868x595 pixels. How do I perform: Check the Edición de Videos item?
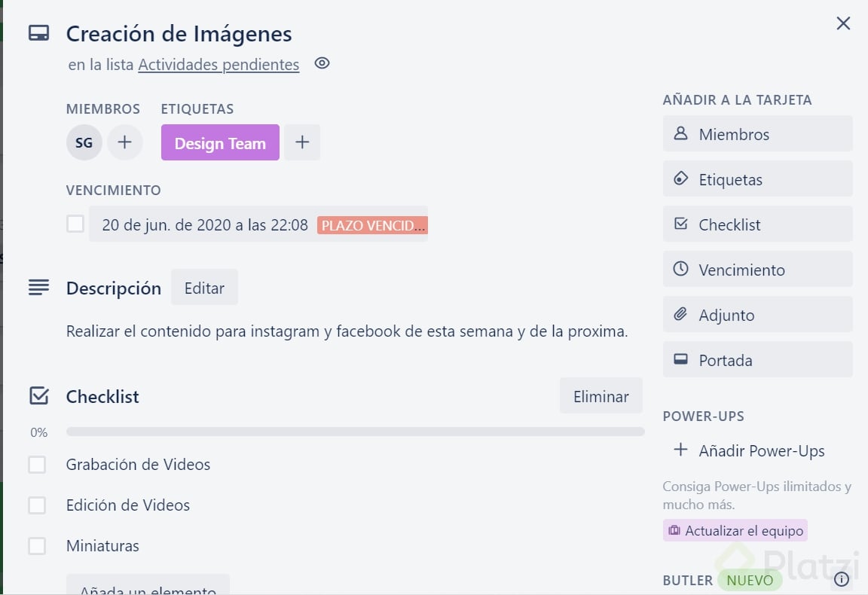point(37,505)
